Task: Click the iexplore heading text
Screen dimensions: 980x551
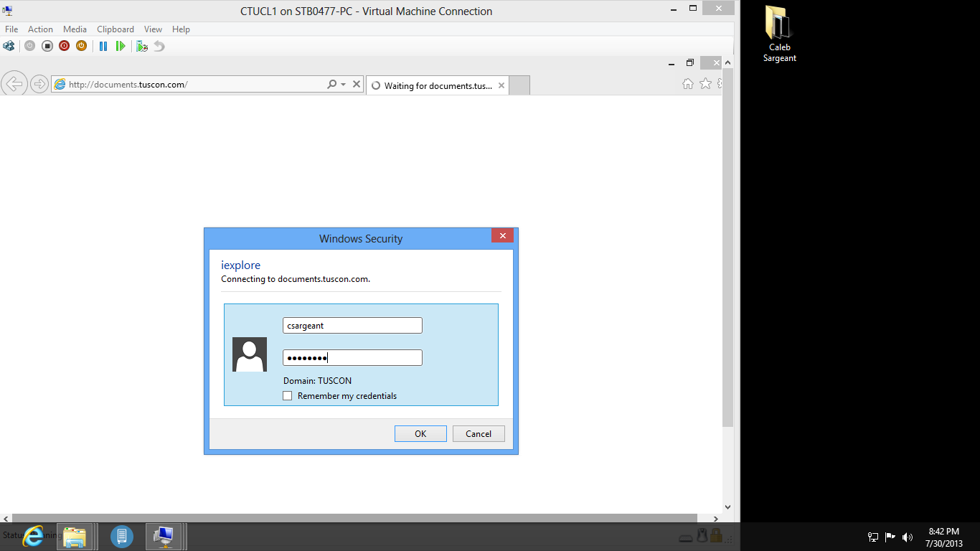Action: [x=240, y=265]
